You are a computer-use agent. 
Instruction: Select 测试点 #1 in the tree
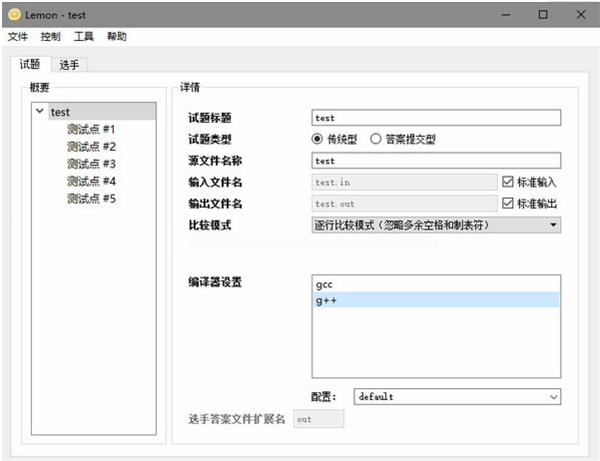click(x=91, y=129)
